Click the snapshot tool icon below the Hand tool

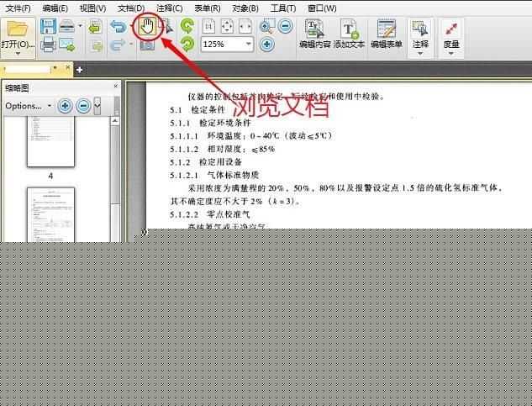tap(147, 45)
